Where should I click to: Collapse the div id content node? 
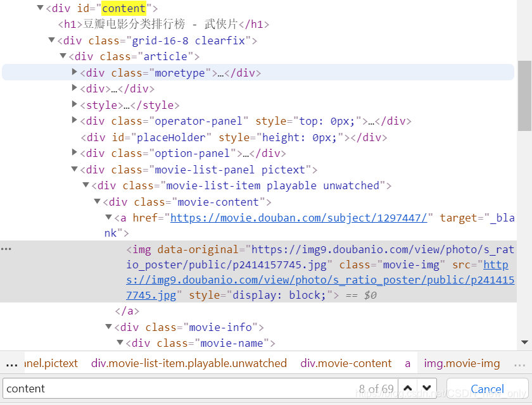pos(41,8)
